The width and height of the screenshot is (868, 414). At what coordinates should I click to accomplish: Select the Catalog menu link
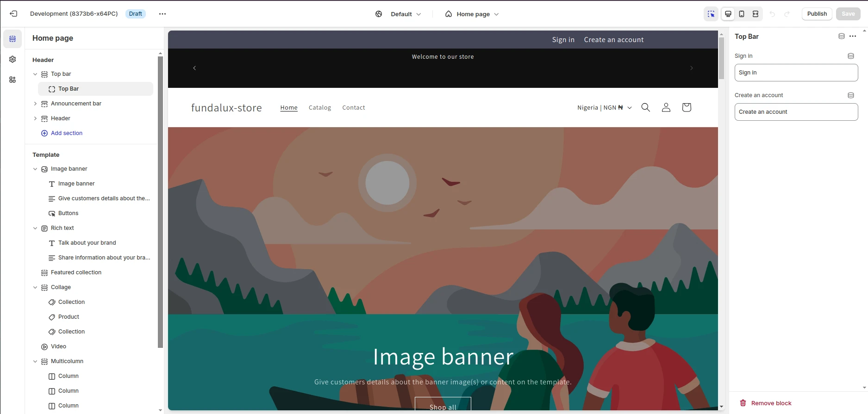click(319, 108)
